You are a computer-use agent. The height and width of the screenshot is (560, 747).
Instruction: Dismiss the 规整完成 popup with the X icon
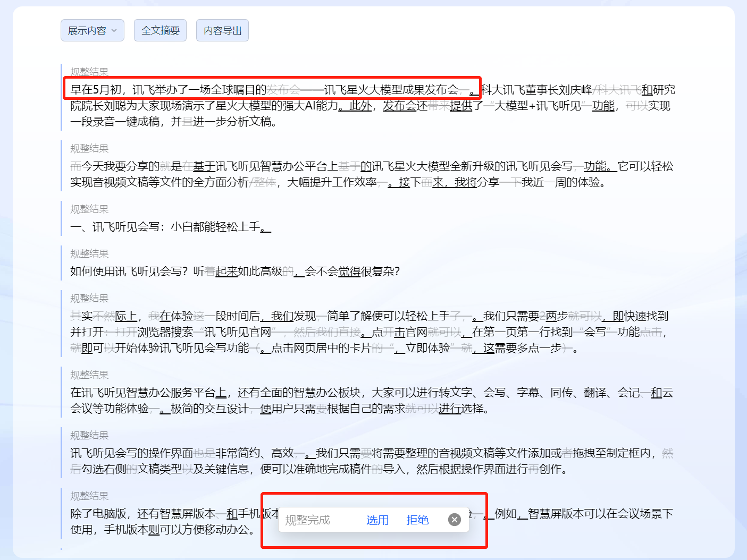pyautogui.click(x=455, y=520)
